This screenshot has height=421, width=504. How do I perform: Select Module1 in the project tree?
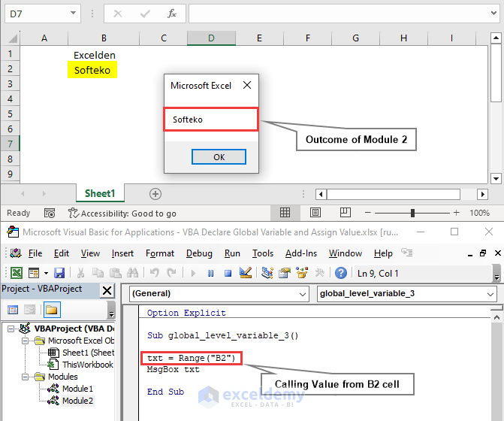click(x=77, y=389)
